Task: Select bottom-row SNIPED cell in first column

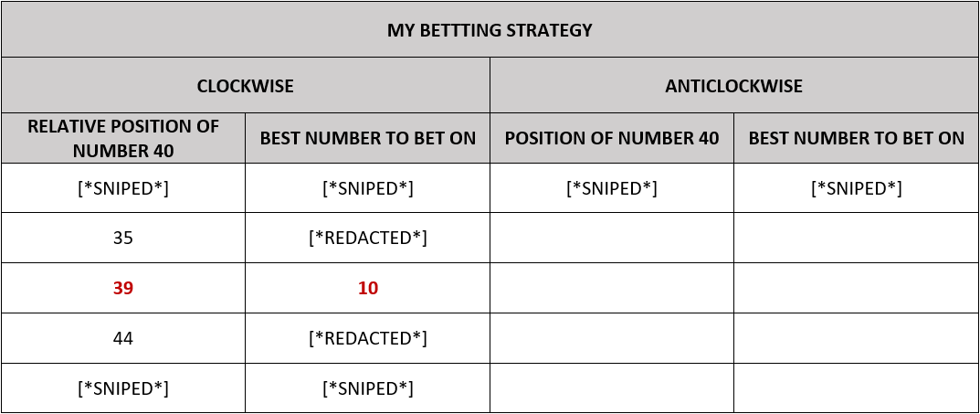Action: coord(123,388)
